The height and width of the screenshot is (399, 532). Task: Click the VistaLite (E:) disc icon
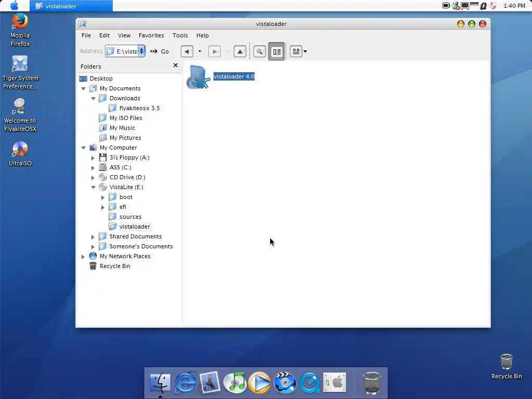103,187
